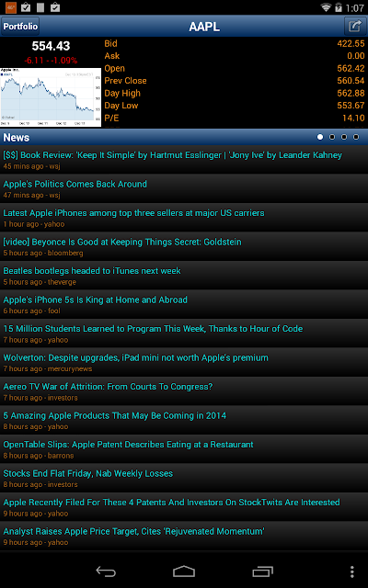
Task: Read 'Apple's iPhone 5s Is King' article
Action: click(x=184, y=304)
